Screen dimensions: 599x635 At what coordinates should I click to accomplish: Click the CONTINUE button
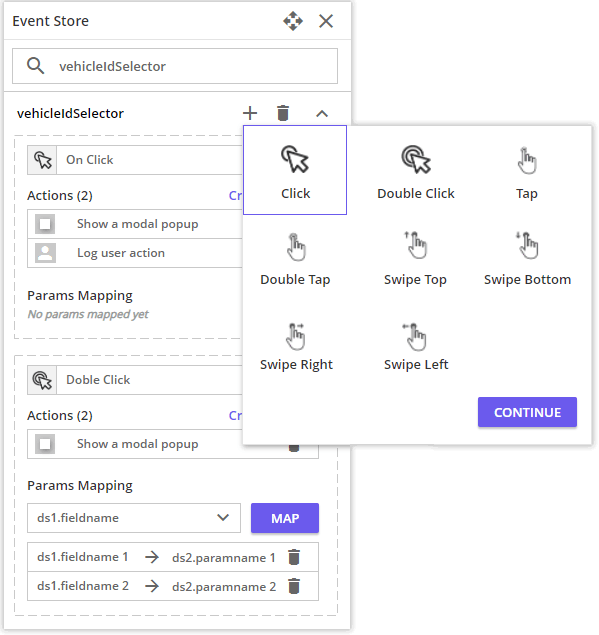click(x=527, y=412)
